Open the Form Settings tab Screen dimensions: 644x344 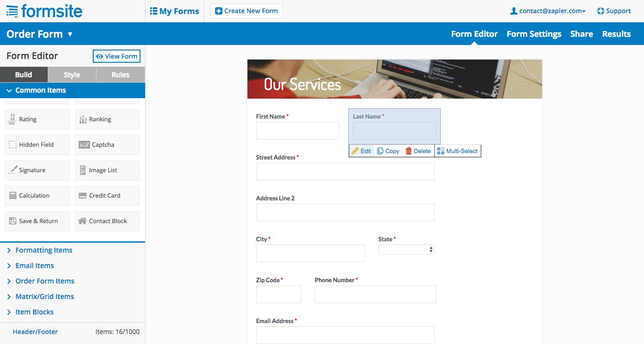click(533, 34)
